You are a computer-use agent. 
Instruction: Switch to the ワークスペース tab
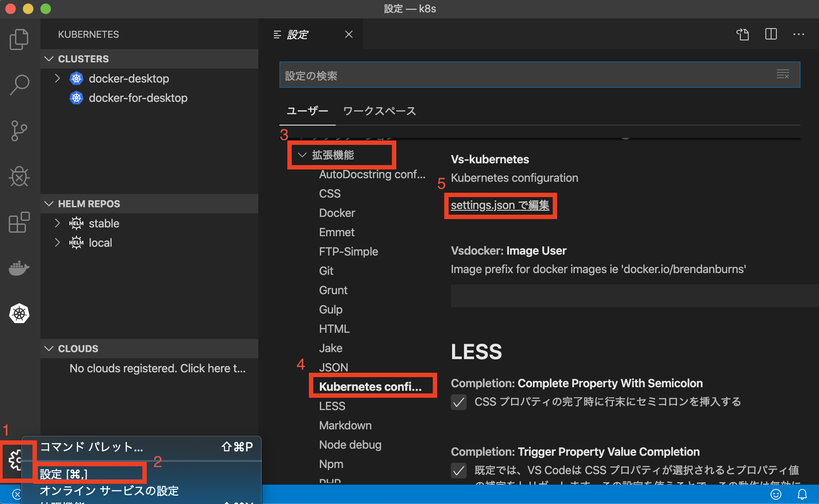click(x=379, y=111)
